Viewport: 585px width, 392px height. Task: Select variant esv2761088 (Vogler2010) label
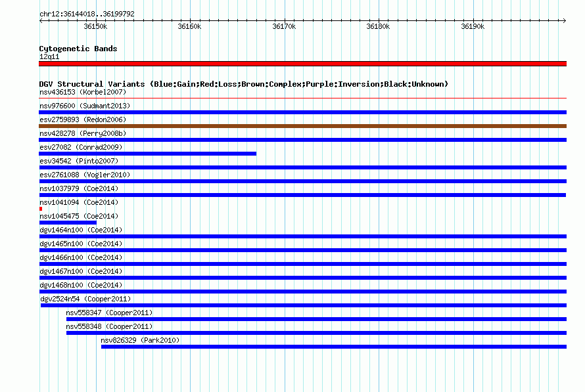pos(85,175)
